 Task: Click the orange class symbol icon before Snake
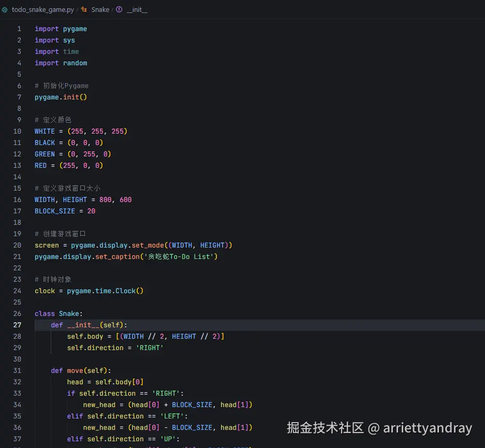point(84,9)
